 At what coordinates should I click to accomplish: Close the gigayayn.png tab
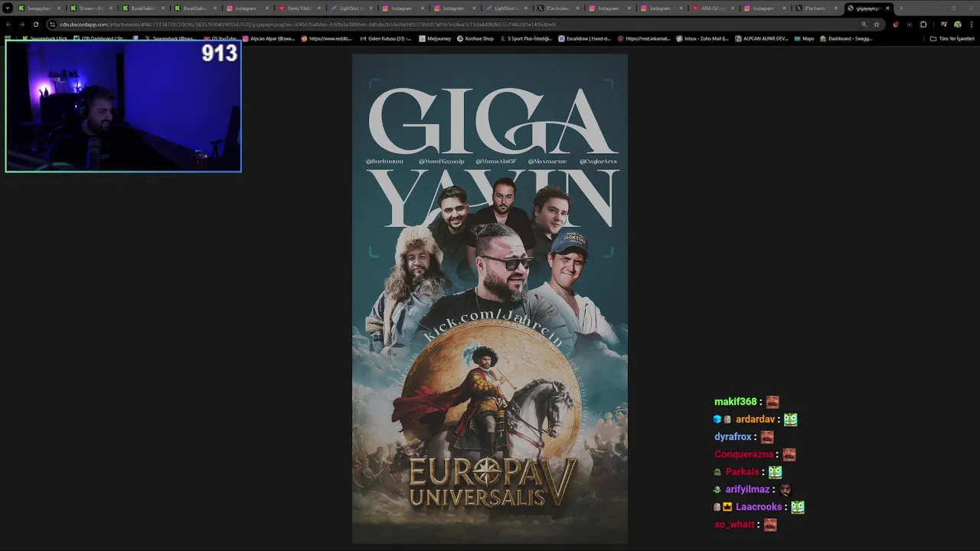click(887, 8)
